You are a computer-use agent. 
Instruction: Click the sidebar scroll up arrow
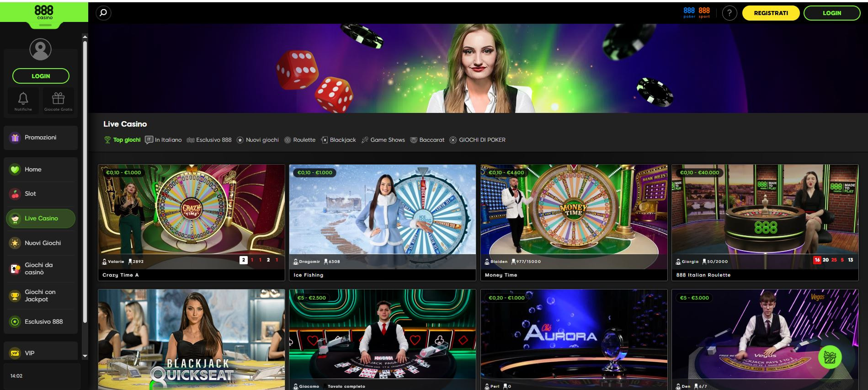point(85,36)
